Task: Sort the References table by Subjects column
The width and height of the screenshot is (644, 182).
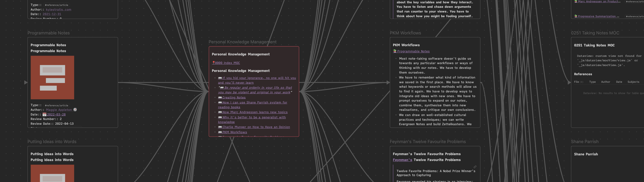Action: click(633, 82)
